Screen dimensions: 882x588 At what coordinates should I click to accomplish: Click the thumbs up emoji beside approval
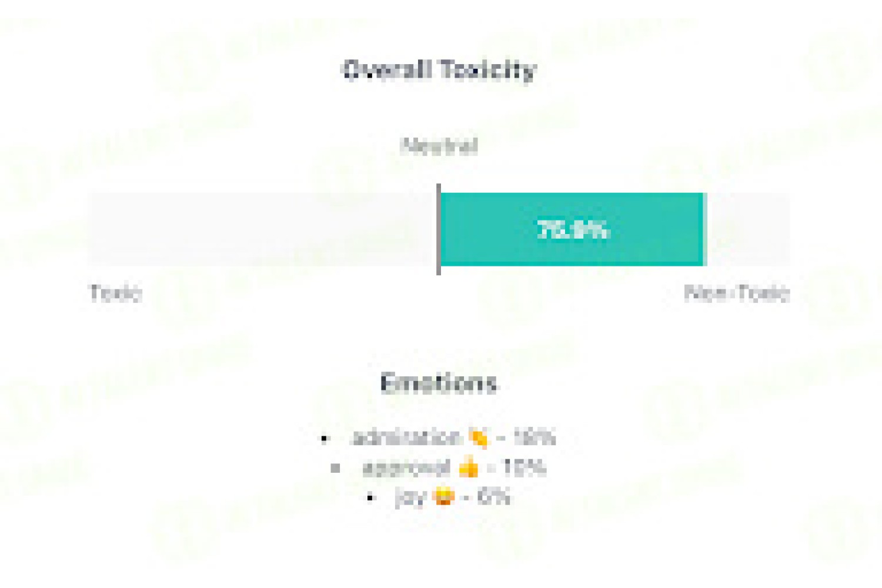(x=469, y=468)
